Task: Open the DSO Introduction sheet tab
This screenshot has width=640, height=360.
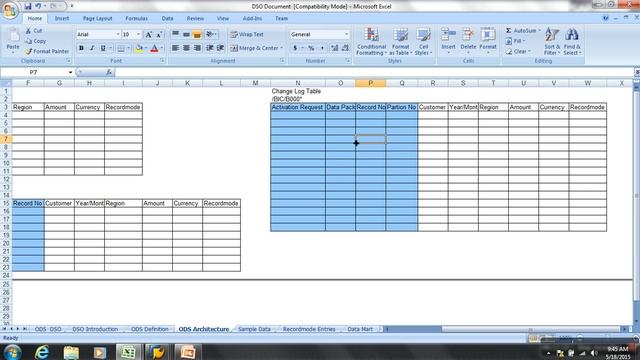Action: (95, 329)
